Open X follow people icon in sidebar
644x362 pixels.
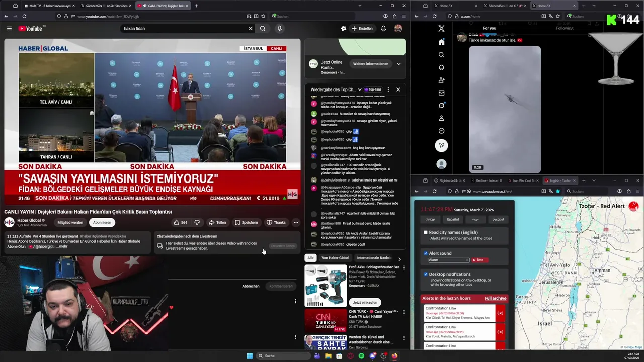tap(441, 80)
